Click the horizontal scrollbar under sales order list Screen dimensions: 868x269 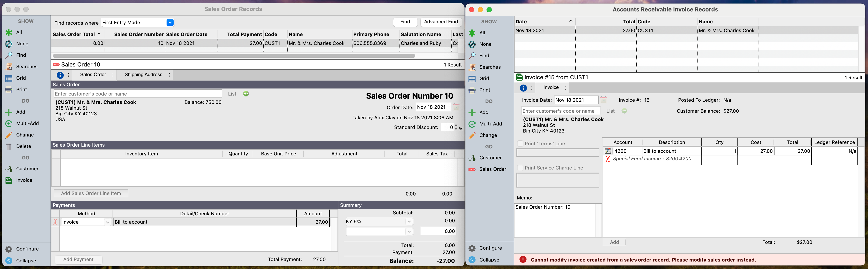[234, 56]
